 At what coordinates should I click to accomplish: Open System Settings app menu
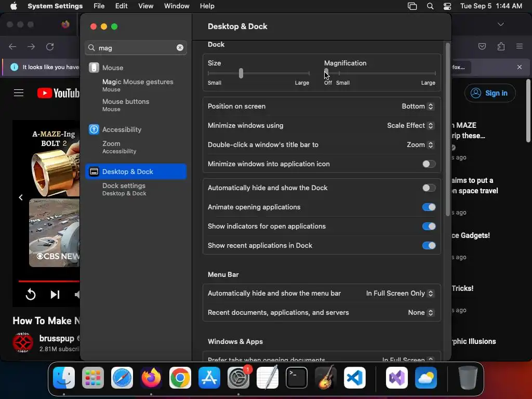click(x=55, y=6)
